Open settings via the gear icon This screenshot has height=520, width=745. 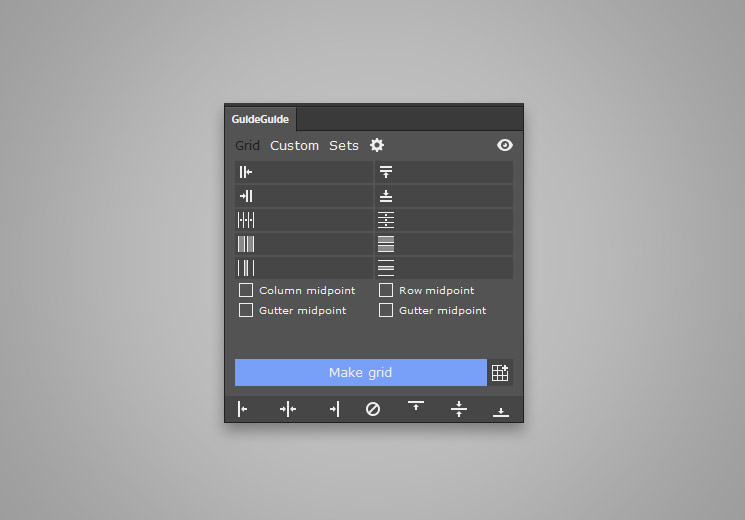pyautogui.click(x=377, y=145)
